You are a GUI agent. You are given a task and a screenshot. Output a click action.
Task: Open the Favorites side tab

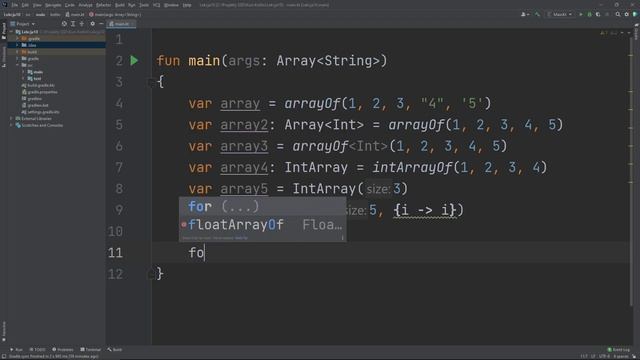pos(4,331)
